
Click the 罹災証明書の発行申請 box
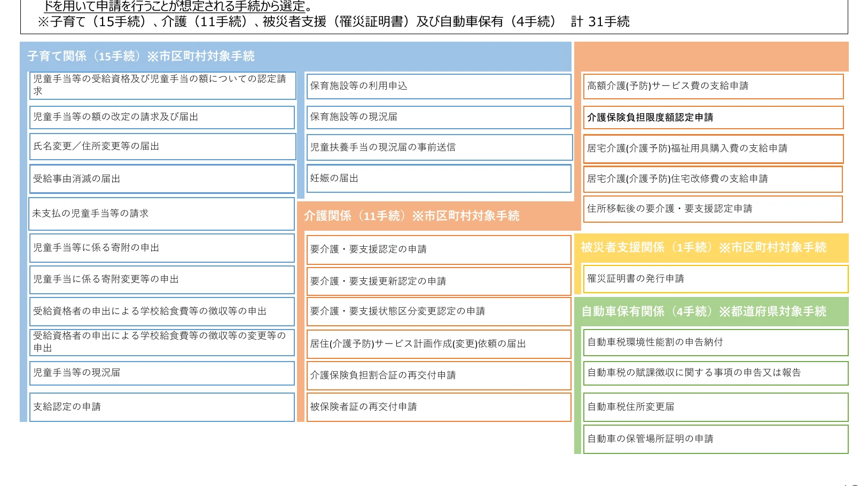click(715, 279)
